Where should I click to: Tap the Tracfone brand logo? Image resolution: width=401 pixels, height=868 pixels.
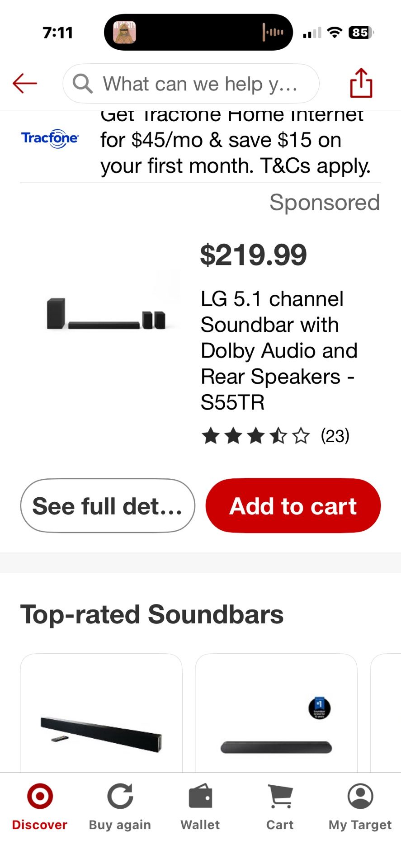pos(49,138)
